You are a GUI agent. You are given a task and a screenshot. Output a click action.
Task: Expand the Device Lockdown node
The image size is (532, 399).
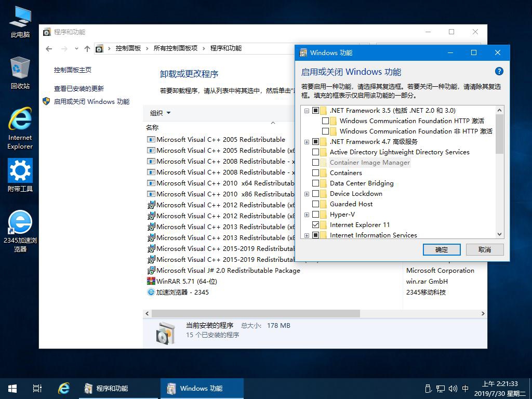(307, 194)
